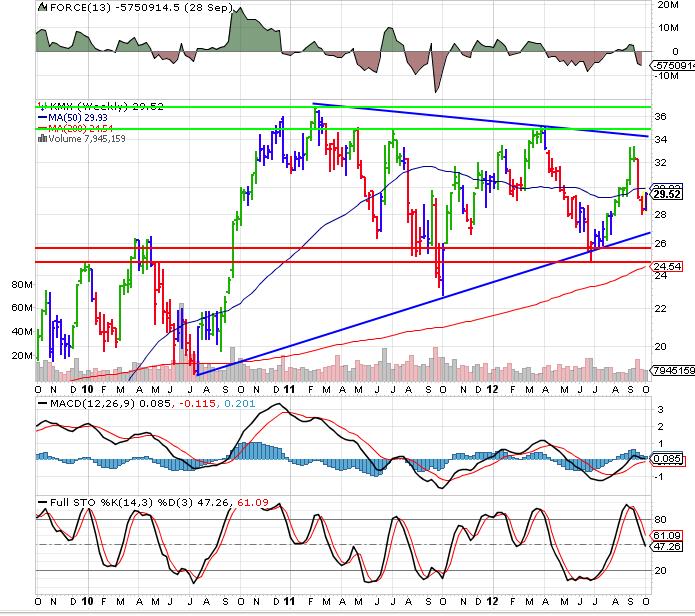Click the 32 label on the price axis
695x616 pixels.
coord(660,163)
